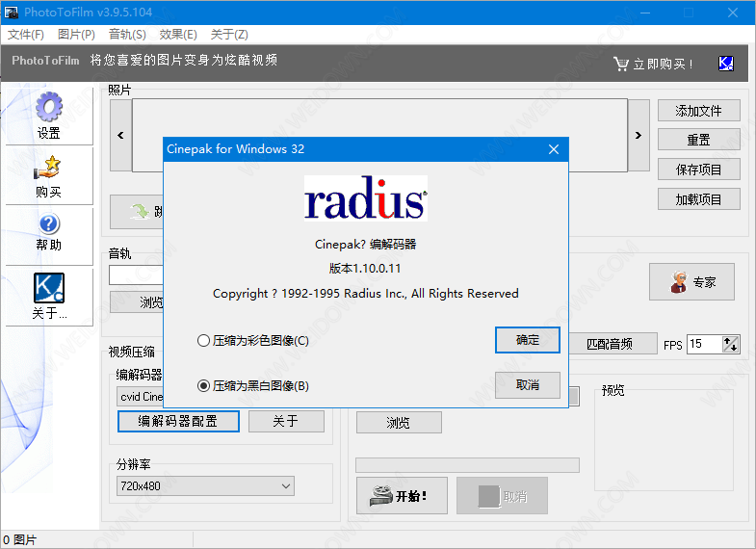Click the 添加文件 button
756x549 pixels.
698,111
